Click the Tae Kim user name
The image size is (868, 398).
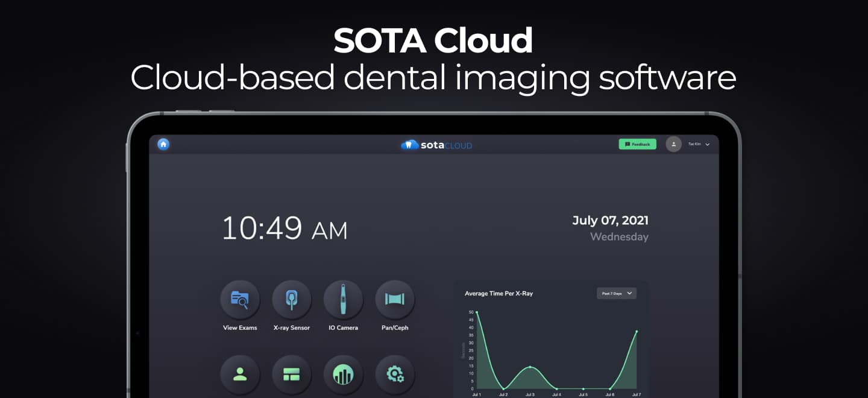pos(694,144)
